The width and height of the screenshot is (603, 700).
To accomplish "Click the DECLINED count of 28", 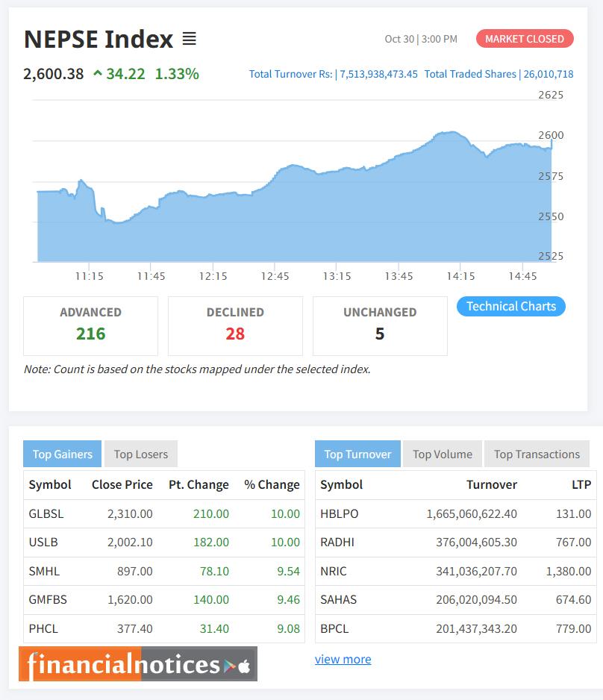I will click(x=235, y=335).
